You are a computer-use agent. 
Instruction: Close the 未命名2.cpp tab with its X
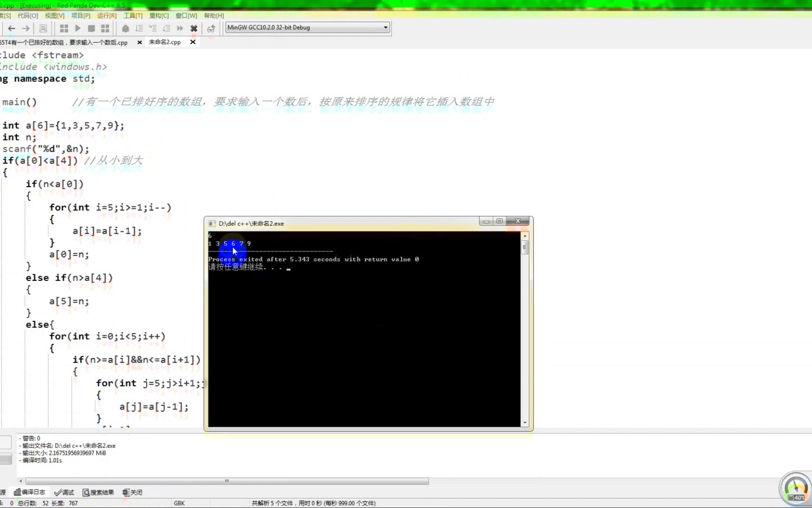pyautogui.click(x=193, y=42)
